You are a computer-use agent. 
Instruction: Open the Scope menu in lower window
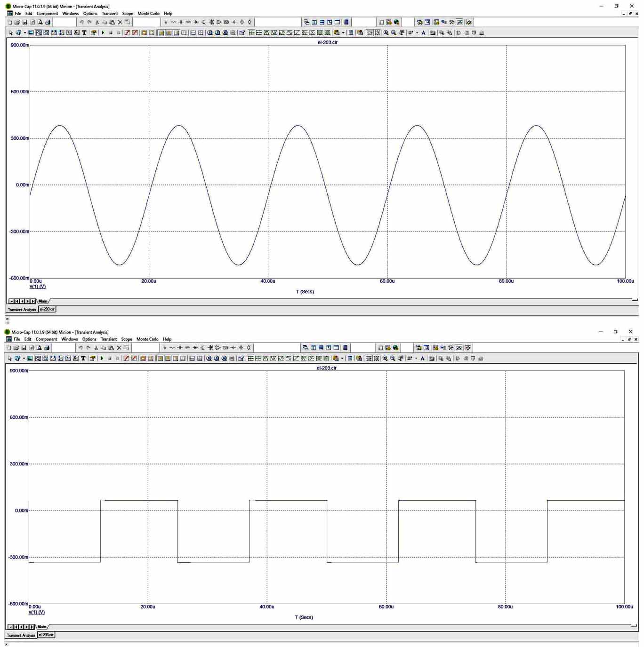click(127, 339)
